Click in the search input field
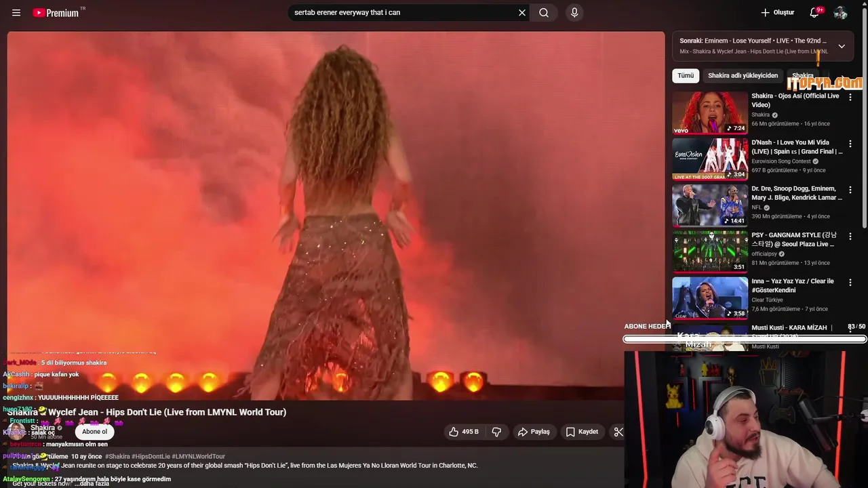The height and width of the screenshot is (488, 868). [403, 13]
